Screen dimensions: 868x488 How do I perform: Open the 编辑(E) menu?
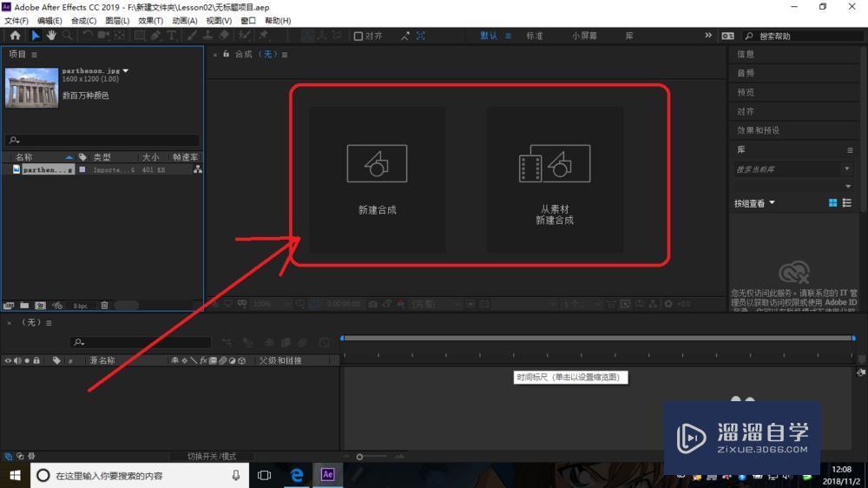[x=49, y=21]
